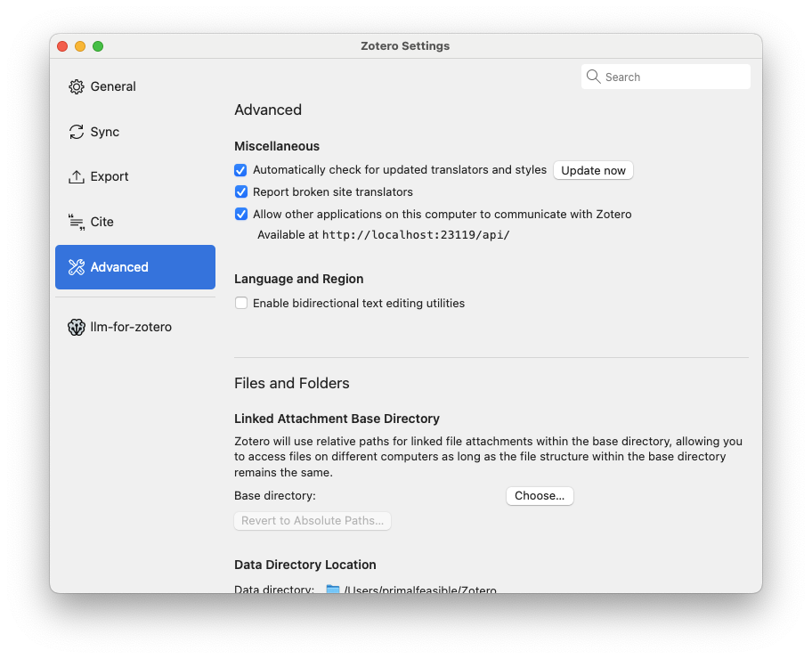Click the magnifying glass search icon
This screenshot has height=659, width=812.
click(x=594, y=77)
